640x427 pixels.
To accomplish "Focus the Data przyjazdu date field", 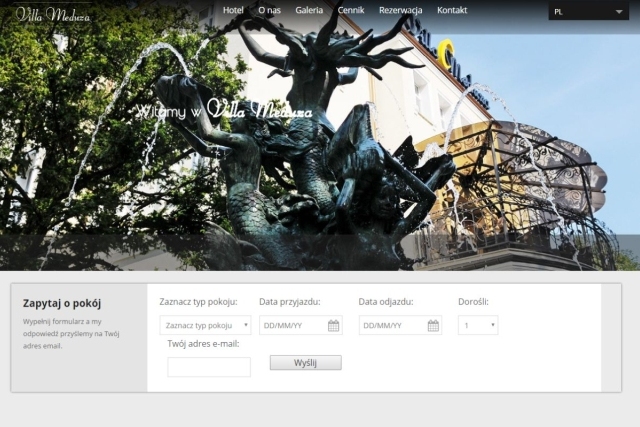I will [x=301, y=325].
